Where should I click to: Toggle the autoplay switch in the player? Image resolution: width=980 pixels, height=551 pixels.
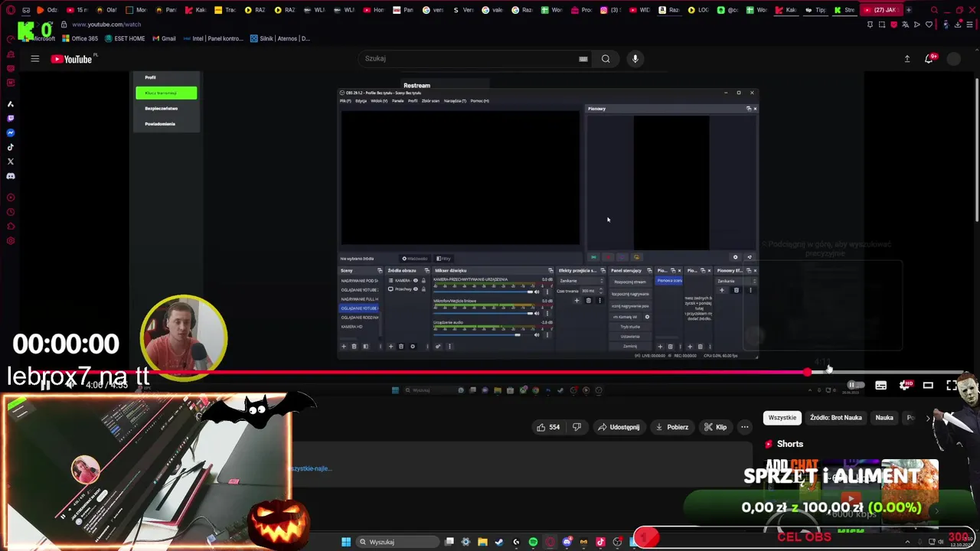point(856,385)
